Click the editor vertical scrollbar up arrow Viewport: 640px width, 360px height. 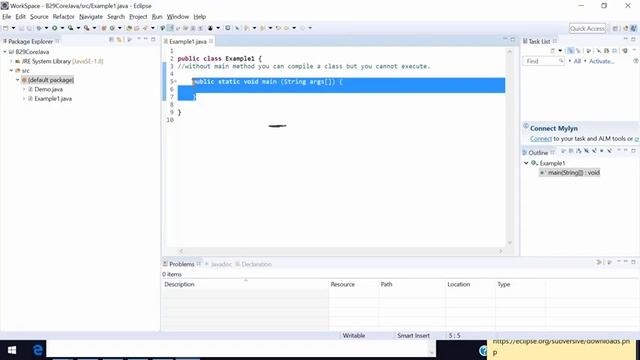tap(509, 51)
